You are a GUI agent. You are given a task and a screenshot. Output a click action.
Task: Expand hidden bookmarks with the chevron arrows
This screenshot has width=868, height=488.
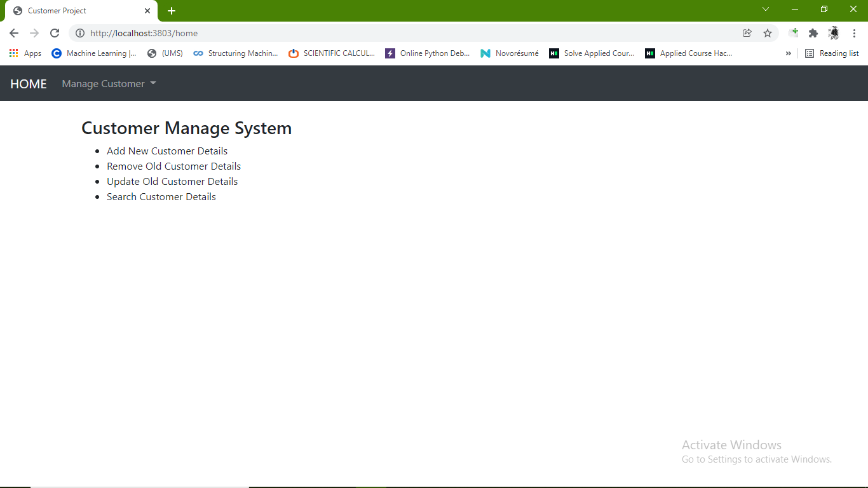pos(788,53)
